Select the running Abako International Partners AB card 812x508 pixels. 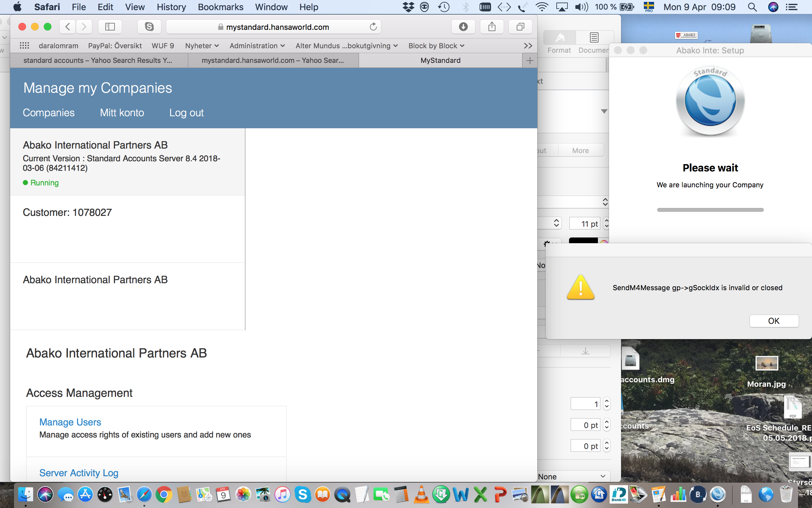tap(128, 162)
